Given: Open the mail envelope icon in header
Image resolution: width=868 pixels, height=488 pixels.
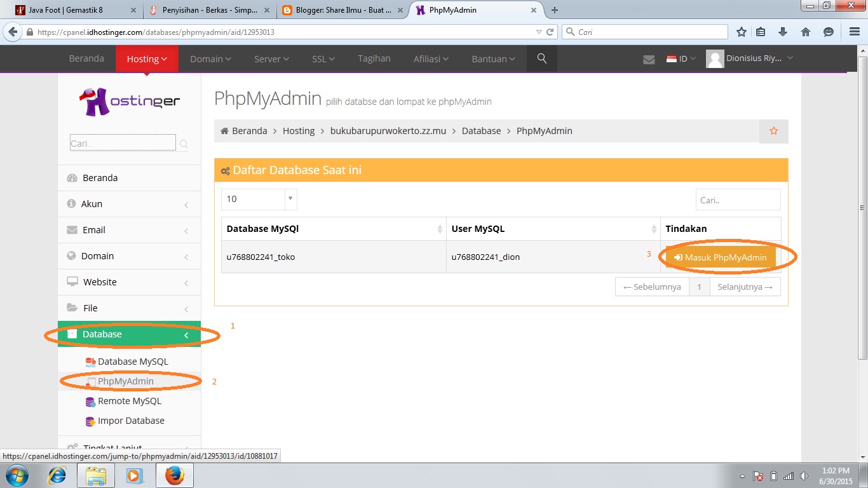Looking at the screenshot, I should click(x=649, y=59).
